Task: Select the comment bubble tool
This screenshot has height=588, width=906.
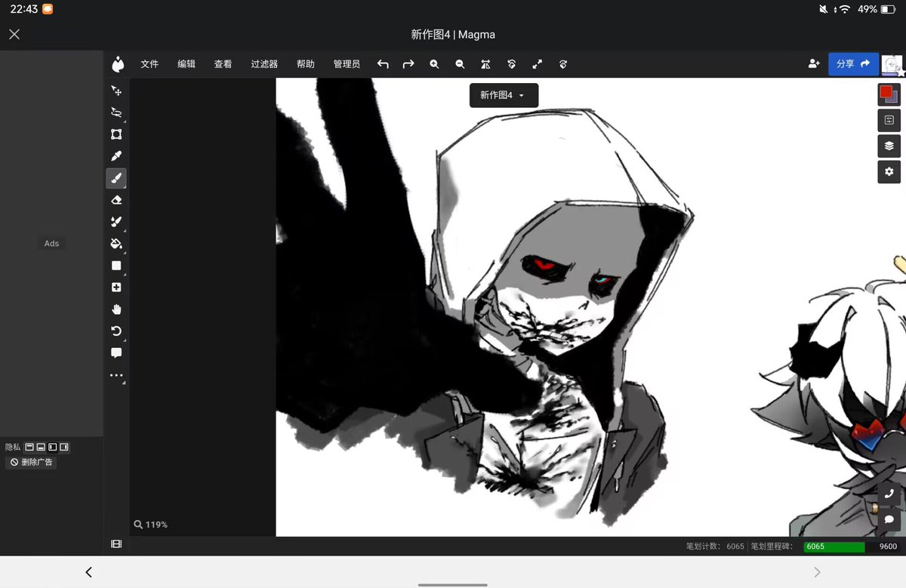Action: click(x=116, y=353)
